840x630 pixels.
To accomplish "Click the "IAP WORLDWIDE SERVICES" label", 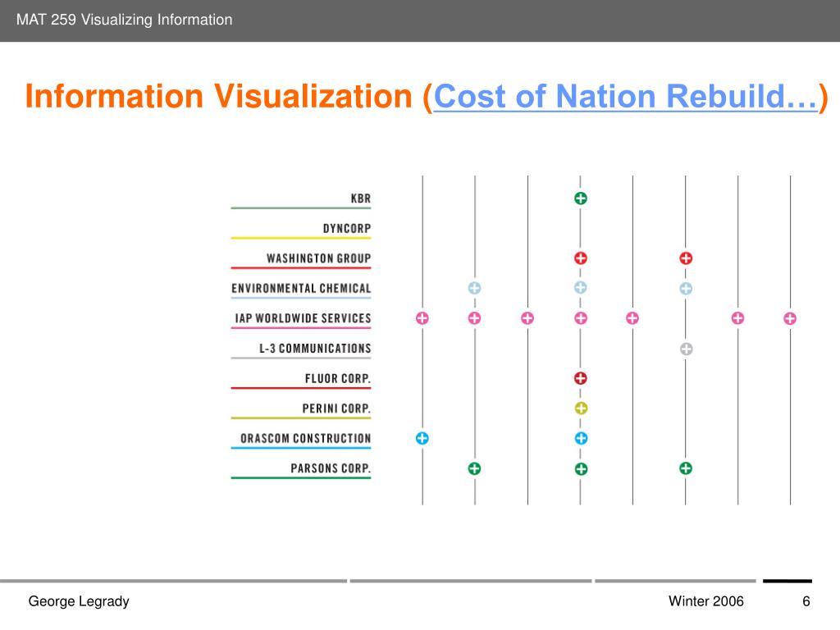I will pyautogui.click(x=303, y=319).
